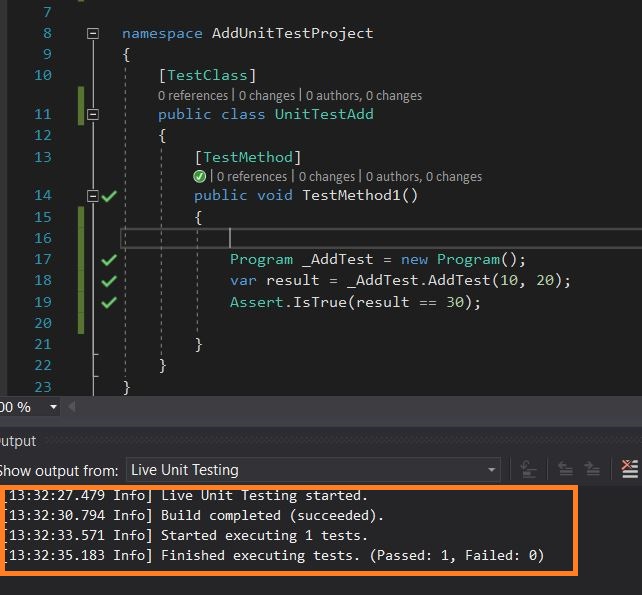
Task: Open TestMethod1 CodeLens '0 changes' link
Action: 327,176
